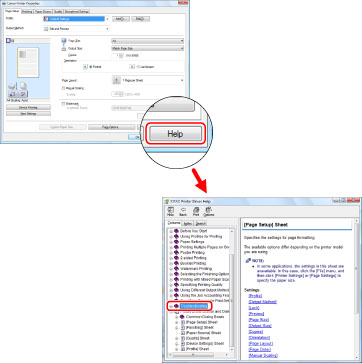Open the Page Layout dropdown
Screen dimensions: 362x363
(147, 80)
